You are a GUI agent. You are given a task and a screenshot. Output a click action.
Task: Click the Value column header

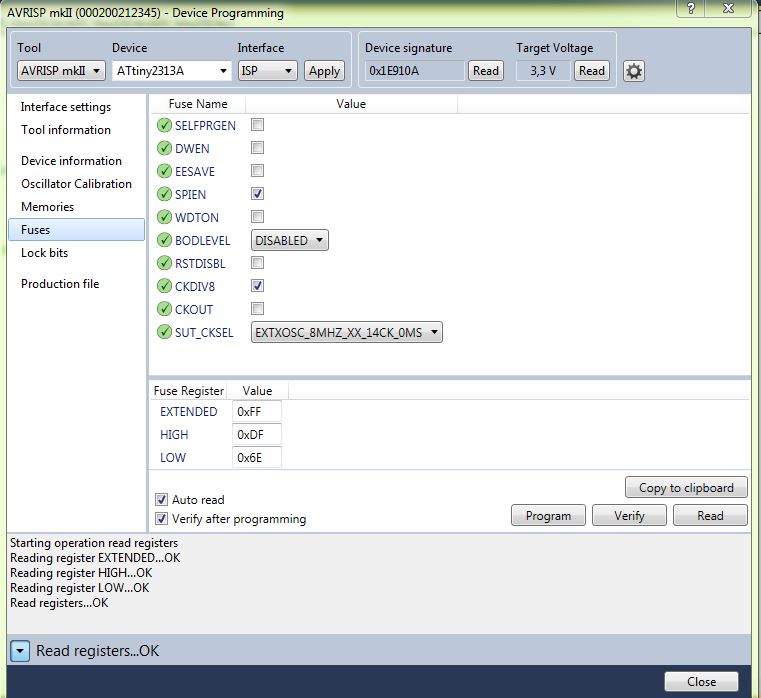[351, 104]
